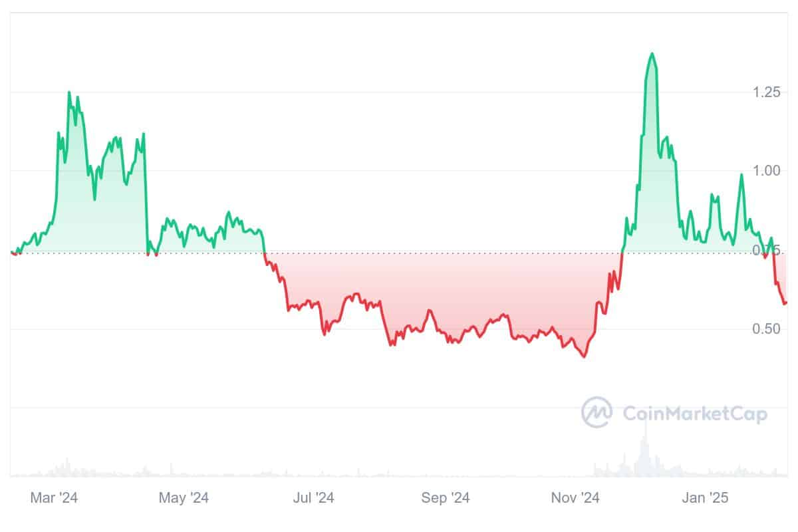Click the 1.25 price axis label

pos(766,92)
